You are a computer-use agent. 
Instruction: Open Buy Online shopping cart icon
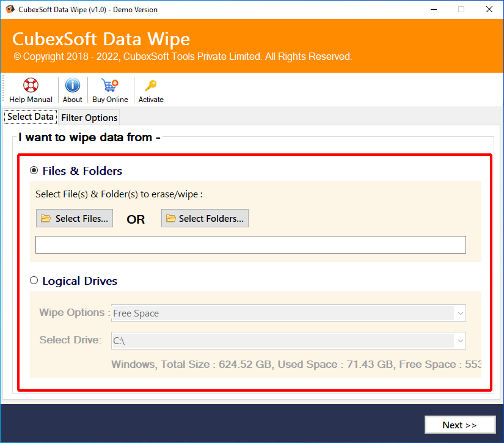pyautogui.click(x=110, y=86)
